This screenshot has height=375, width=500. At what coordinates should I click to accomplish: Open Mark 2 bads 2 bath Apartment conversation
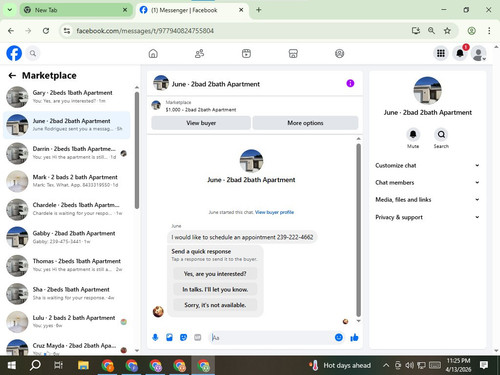67,181
